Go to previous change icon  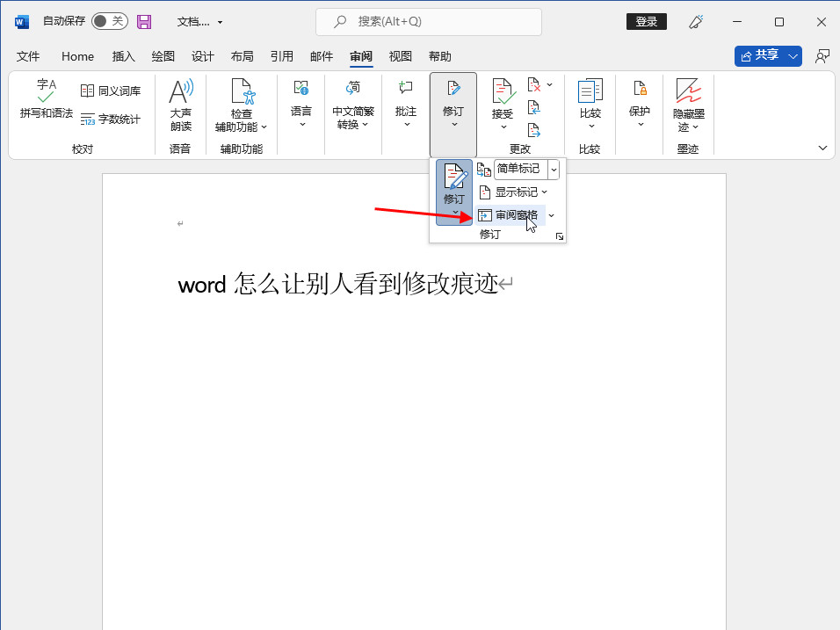(x=534, y=108)
